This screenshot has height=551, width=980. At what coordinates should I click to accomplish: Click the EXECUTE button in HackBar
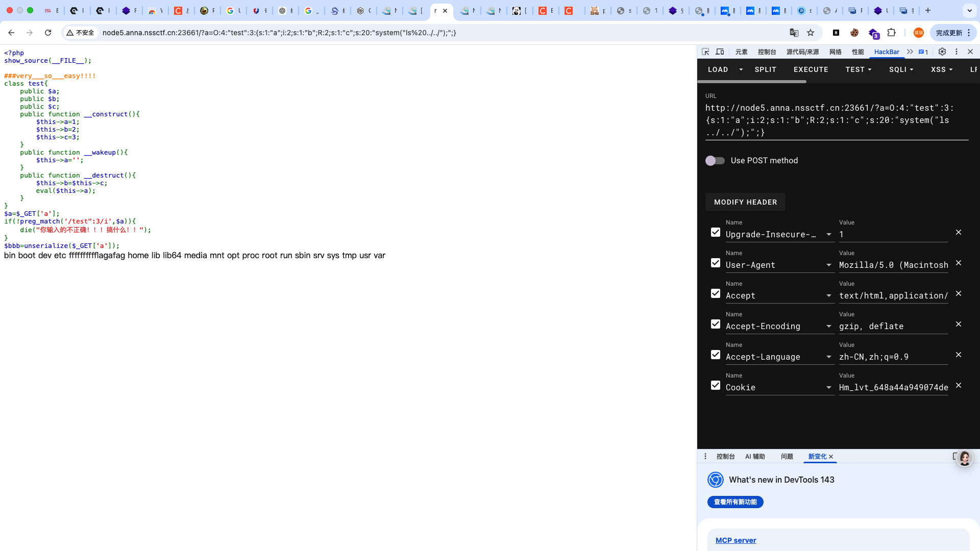pos(811,69)
